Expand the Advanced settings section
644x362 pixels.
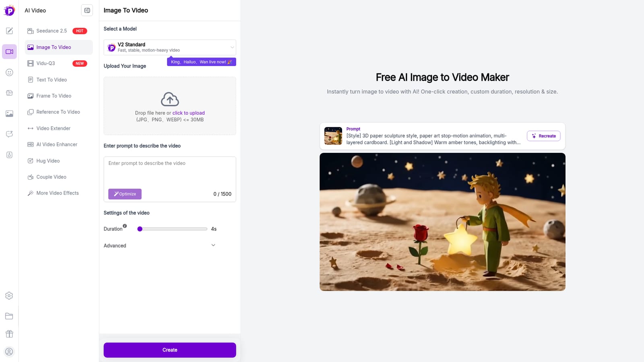[x=160, y=245]
